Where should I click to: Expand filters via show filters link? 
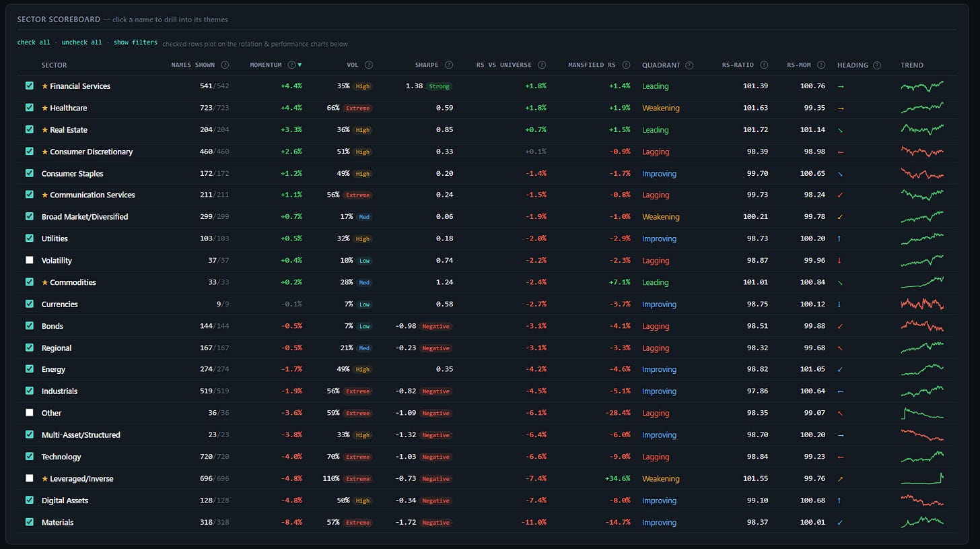[135, 42]
